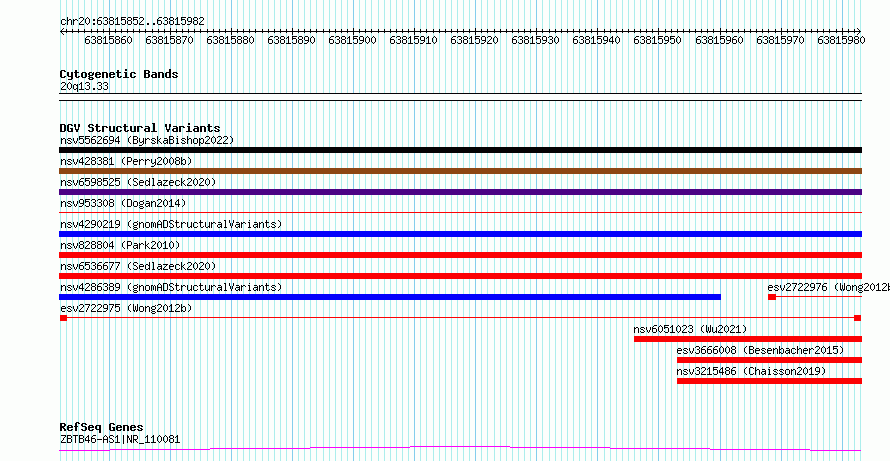Screen dimensions: 890x461
Task: Click ruler position 63815870
Action: (x=169, y=40)
